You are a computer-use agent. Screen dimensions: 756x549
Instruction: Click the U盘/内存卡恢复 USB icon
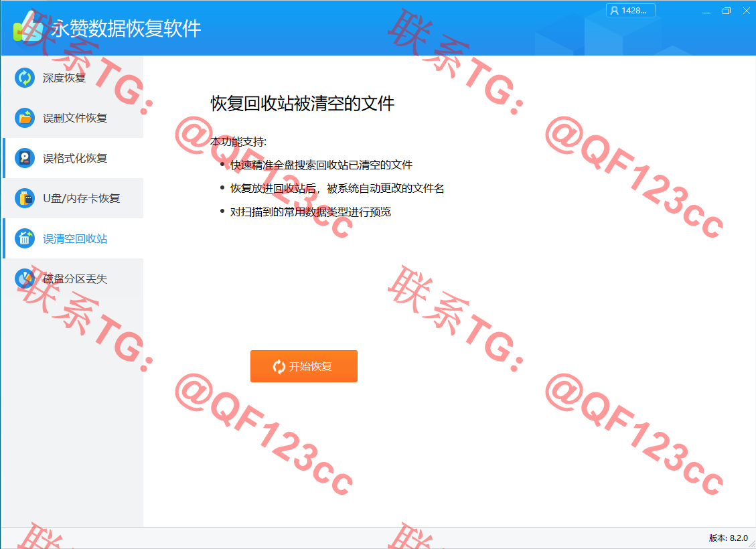(x=25, y=198)
